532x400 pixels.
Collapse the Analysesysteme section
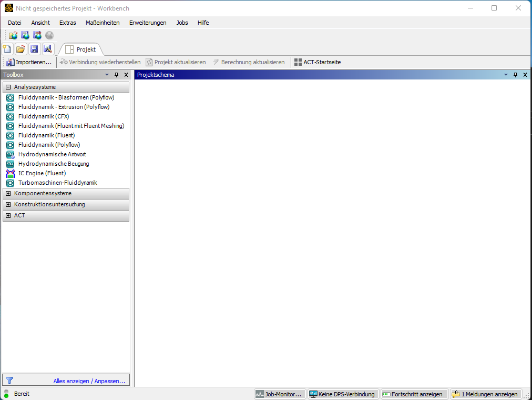pos(8,87)
